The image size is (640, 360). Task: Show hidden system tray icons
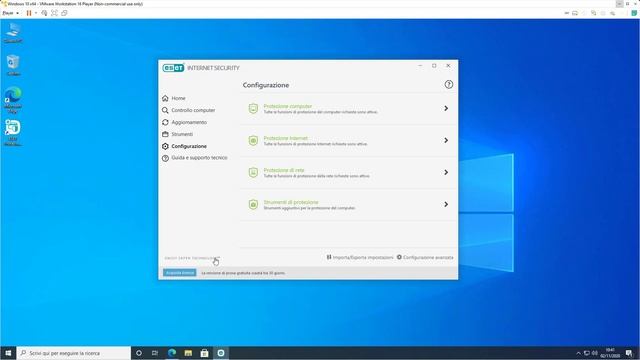point(578,353)
